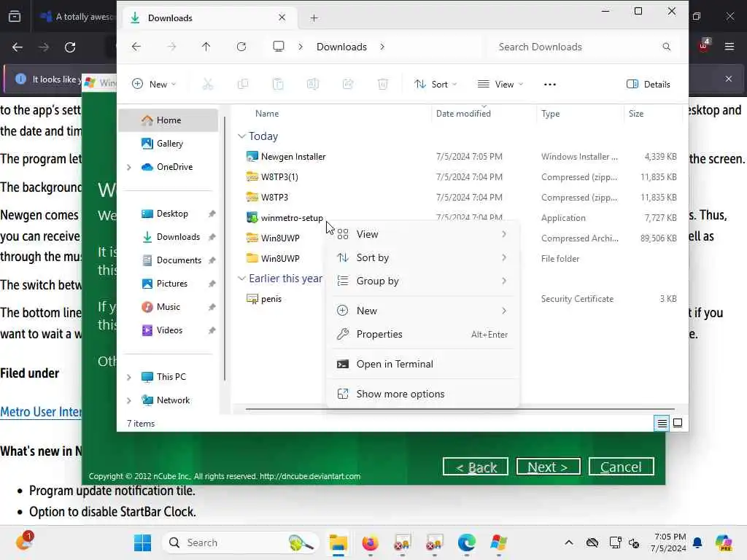Choose Properties in context menu
The width and height of the screenshot is (747, 560).
(422, 334)
